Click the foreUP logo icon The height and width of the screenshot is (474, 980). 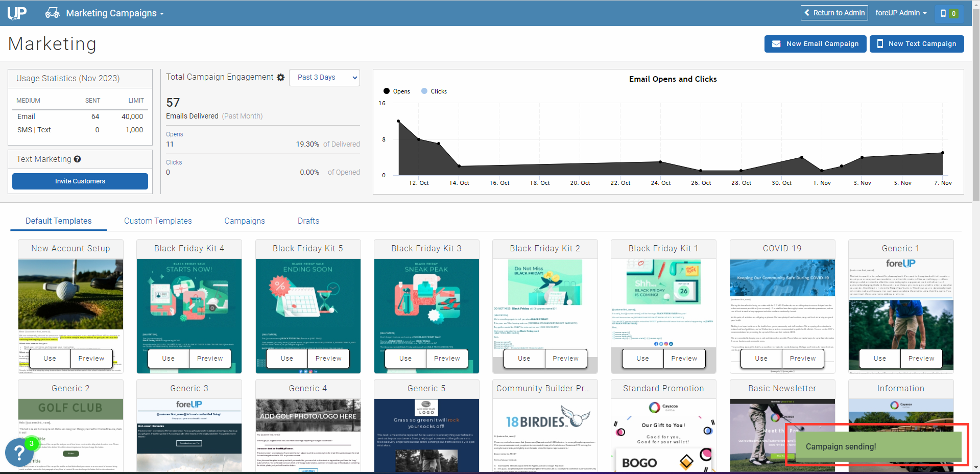pos(17,13)
